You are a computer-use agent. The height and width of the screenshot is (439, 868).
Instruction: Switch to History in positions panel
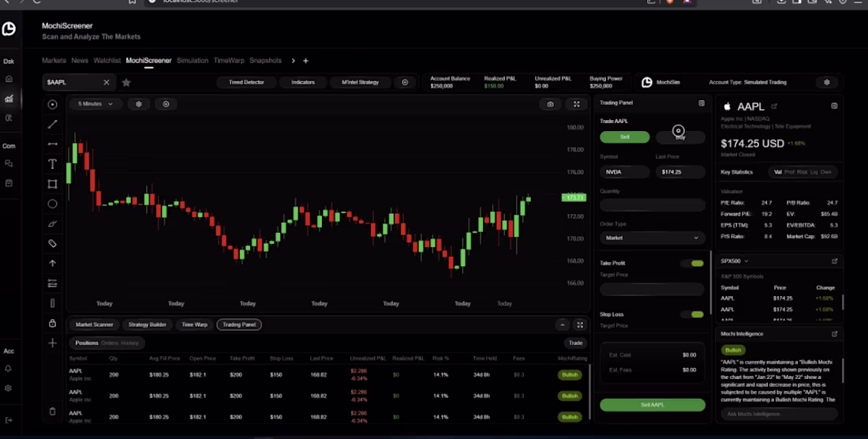pos(130,343)
